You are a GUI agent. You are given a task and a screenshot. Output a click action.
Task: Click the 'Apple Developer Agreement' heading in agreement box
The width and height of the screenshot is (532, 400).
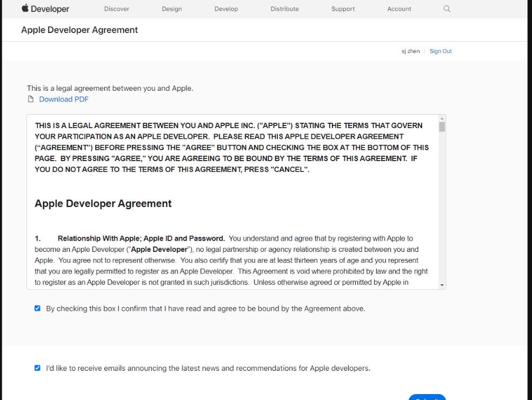pyautogui.click(x=103, y=204)
